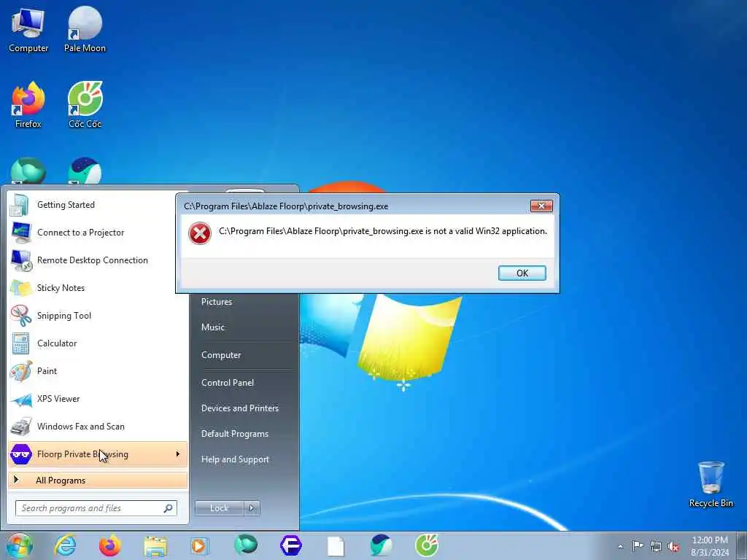This screenshot has height=560, width=747.
Task: Open Default Programs
Action: 234,434
